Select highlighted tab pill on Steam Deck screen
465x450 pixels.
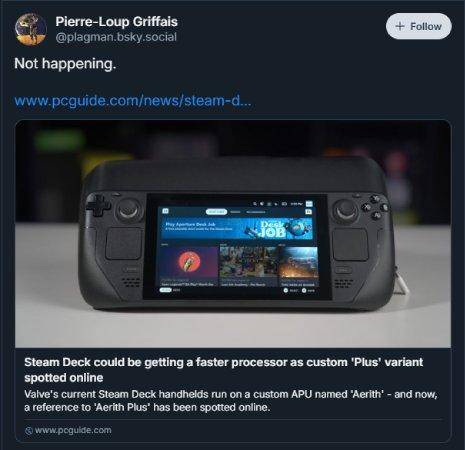click(216, 212)
